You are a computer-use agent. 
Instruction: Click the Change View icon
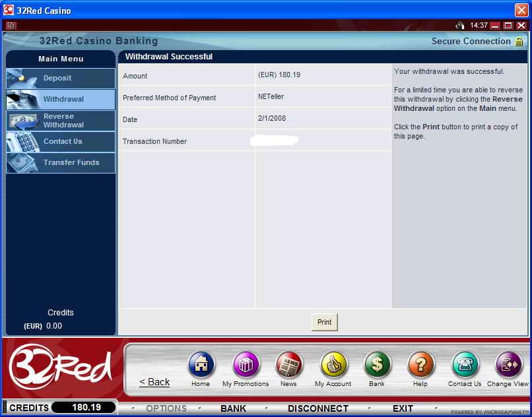pyautogui.click(x=509, y=365)
